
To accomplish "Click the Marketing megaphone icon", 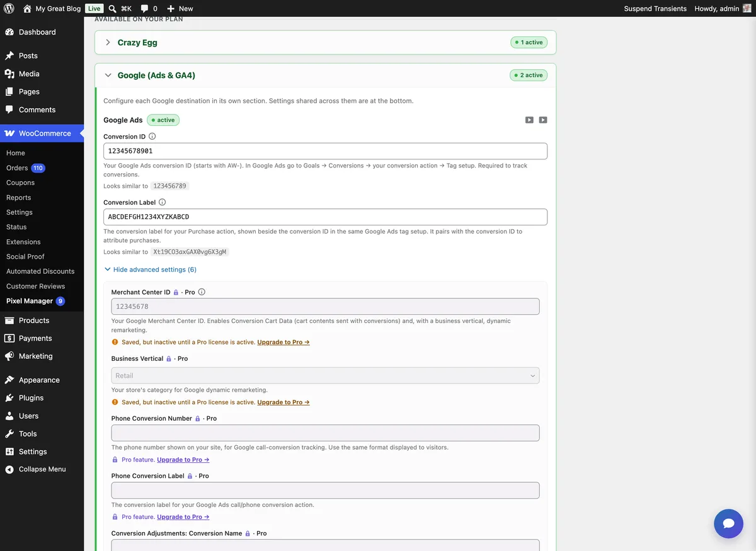I will point(9,356).
